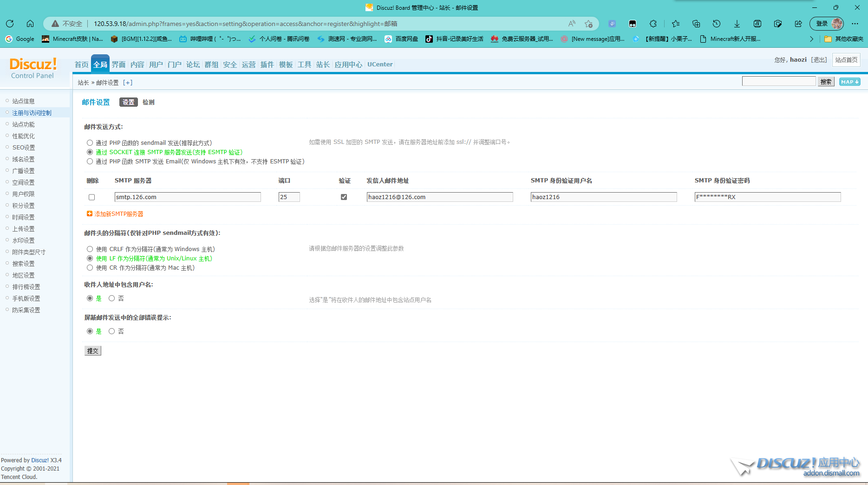Open the 抖音-记录美好生活 bookmark

click(x=455, y=39)
